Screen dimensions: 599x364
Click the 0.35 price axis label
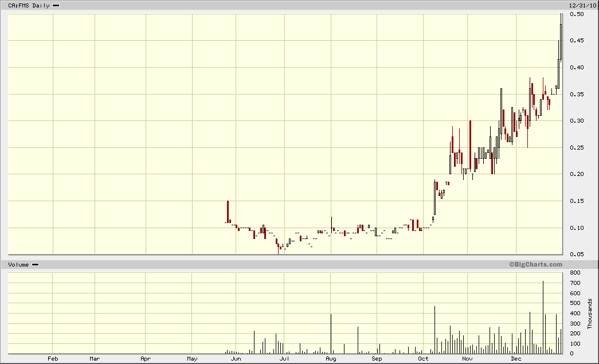[x=577, y=94]
